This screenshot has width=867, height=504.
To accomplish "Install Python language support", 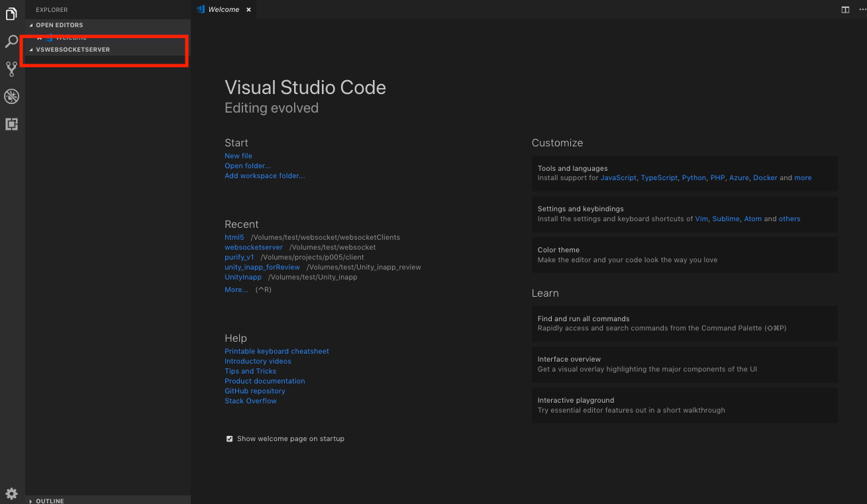I will (x=694, y=177).
